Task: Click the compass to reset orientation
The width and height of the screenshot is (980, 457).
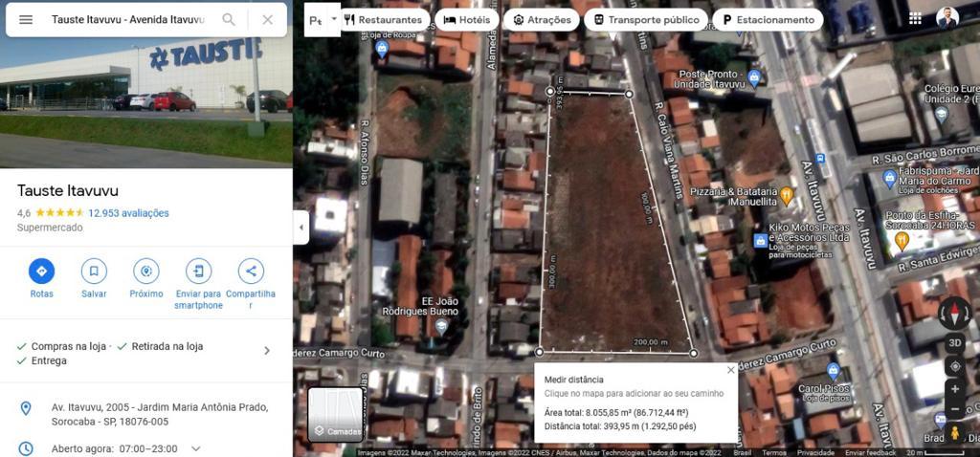Action: [955, 314]
